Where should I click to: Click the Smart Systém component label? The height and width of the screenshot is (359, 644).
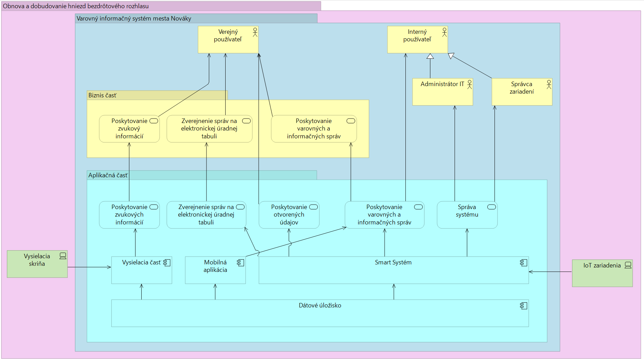click(393, 262)
